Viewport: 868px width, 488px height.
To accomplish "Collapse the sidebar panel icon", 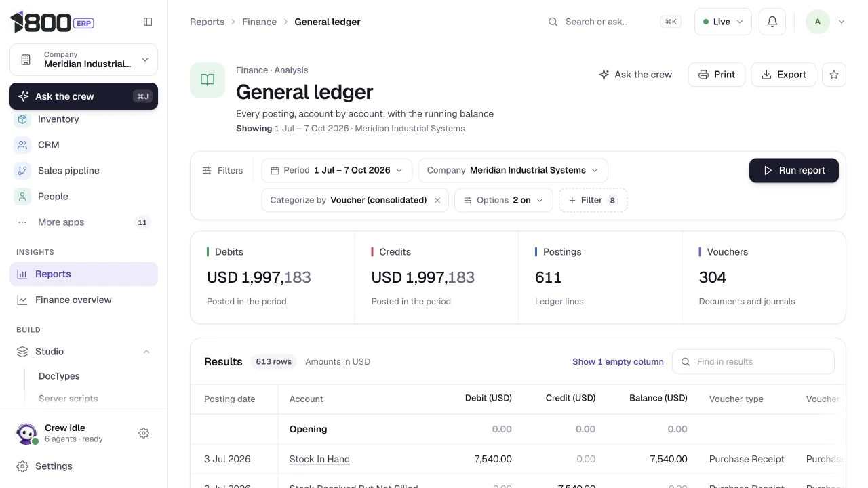I will (x=148, y=22).
